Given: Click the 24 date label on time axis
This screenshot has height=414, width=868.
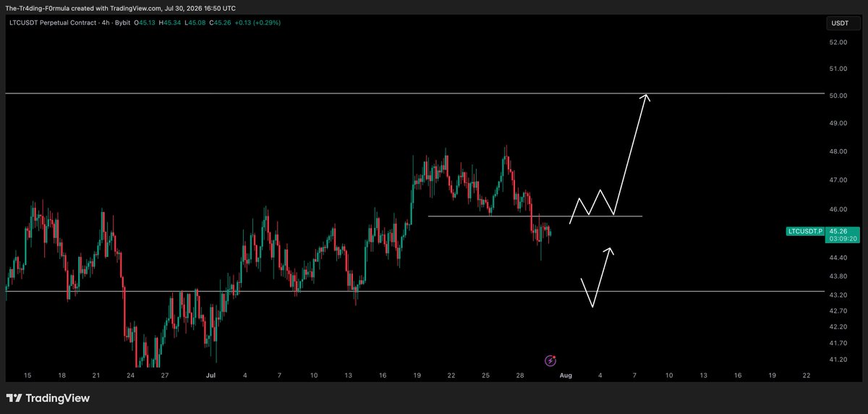Looking at the screenshot, I should click(130, 376).
